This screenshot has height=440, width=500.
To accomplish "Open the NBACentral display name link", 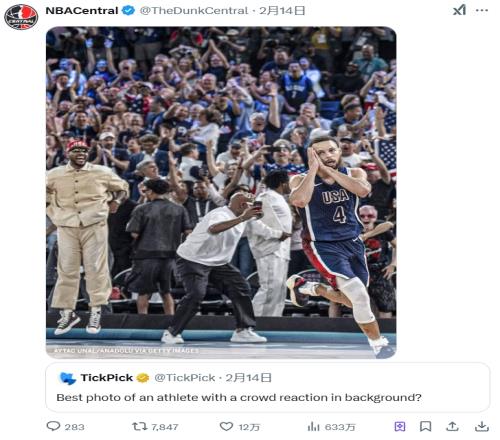I will pos(82,11).
